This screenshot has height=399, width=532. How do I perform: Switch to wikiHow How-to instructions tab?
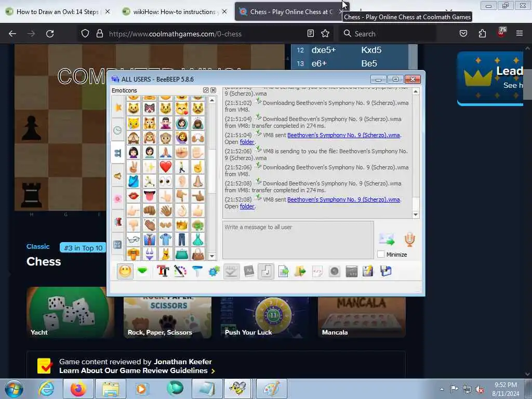tap(174, 12)
